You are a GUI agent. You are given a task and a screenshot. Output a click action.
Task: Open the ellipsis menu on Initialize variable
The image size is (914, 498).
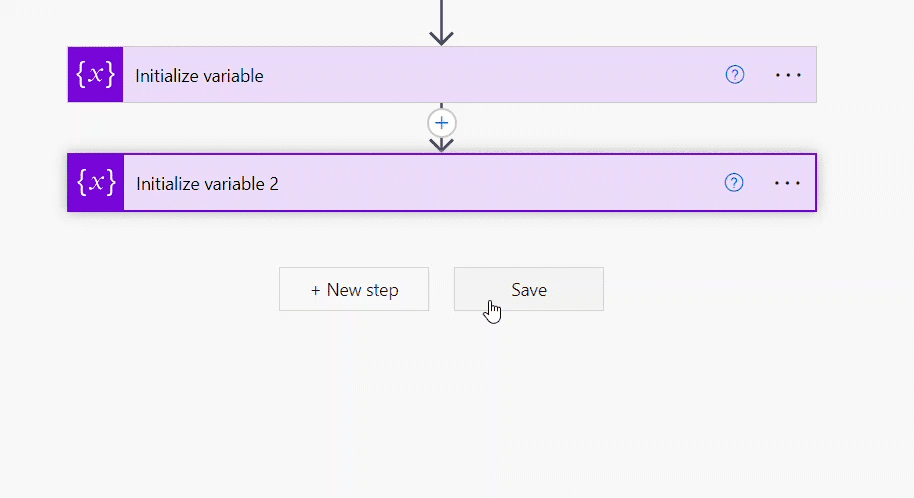(789, 75)
